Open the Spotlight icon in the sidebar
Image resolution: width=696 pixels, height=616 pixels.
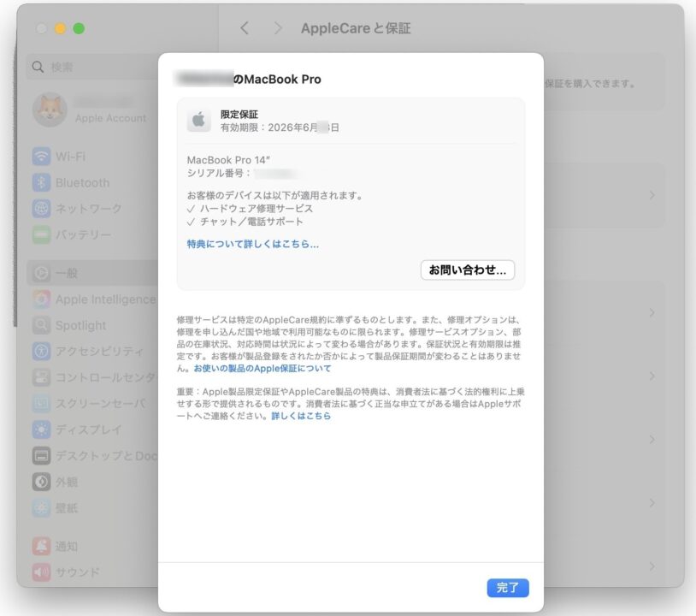(41, 325)
